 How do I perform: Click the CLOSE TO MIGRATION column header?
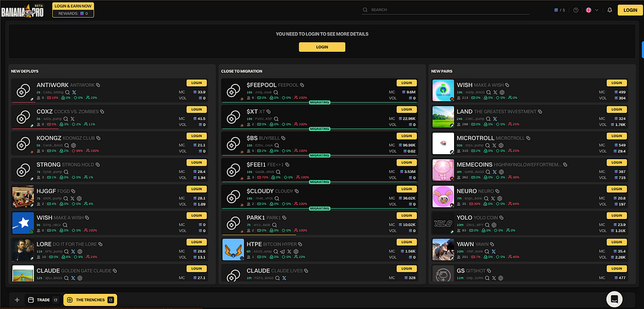click(x=241, y=71)
